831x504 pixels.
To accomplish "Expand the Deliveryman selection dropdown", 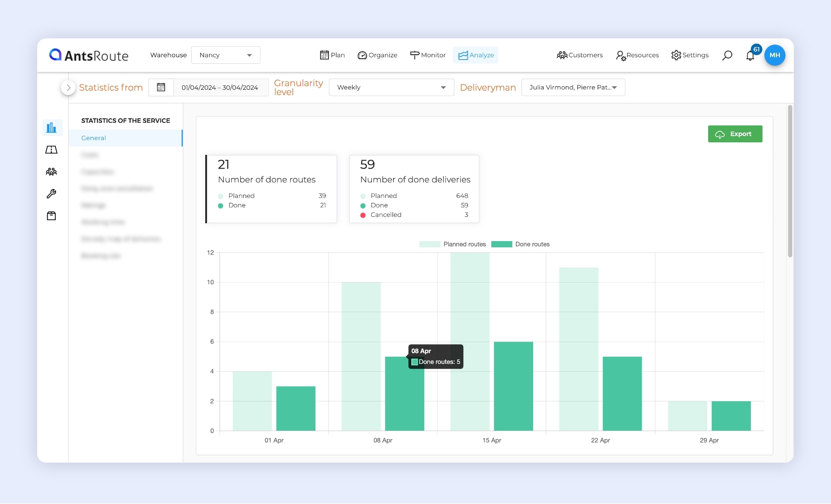I will pyautogui.click(x=573, y=88).
